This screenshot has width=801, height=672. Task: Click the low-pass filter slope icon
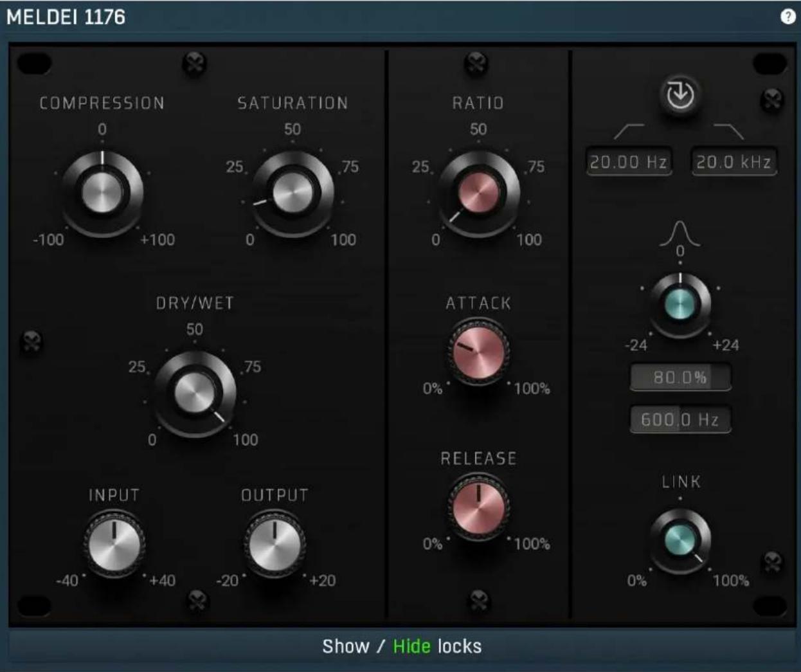pos(728,131)
